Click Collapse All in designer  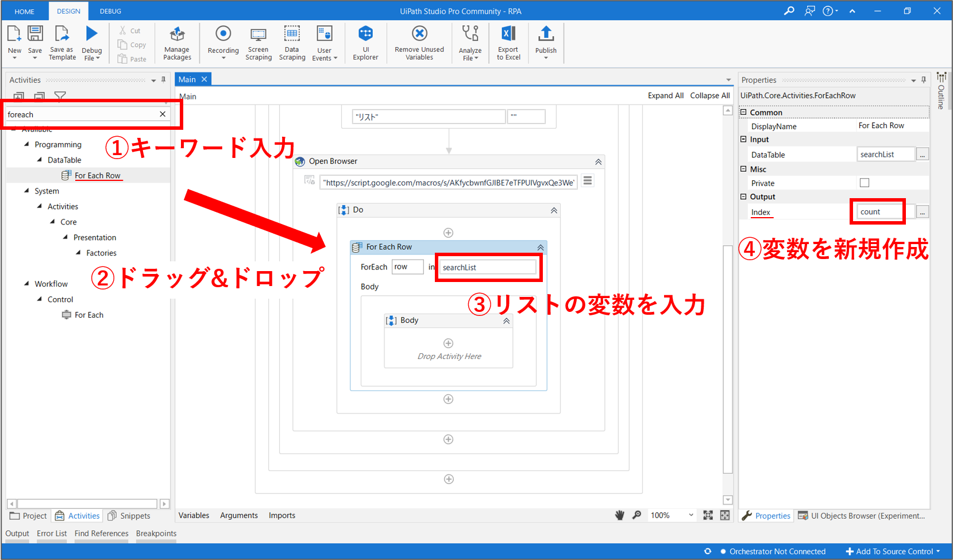coord(709,95)
